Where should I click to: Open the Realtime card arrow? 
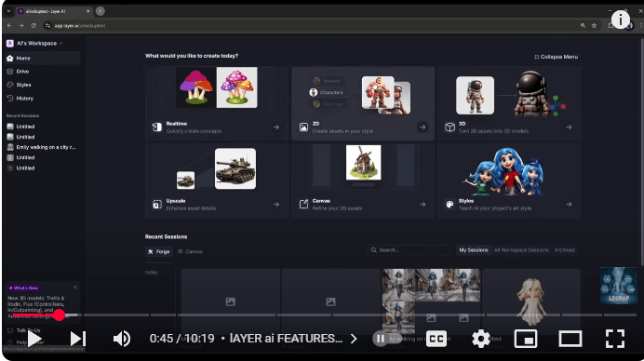click(276, 127)
